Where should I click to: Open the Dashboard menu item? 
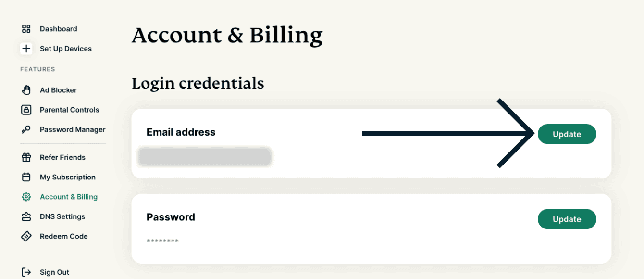click(58, 29)
